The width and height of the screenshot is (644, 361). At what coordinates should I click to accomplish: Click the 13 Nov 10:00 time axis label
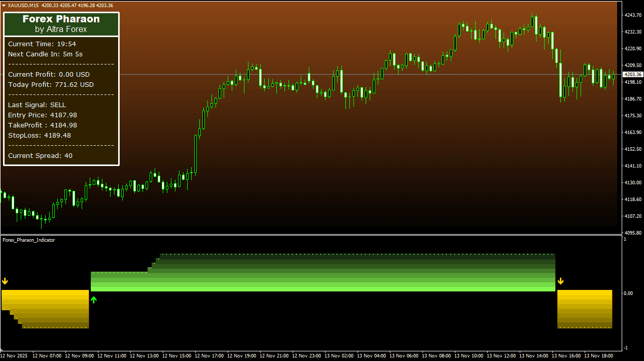(470, 356)
